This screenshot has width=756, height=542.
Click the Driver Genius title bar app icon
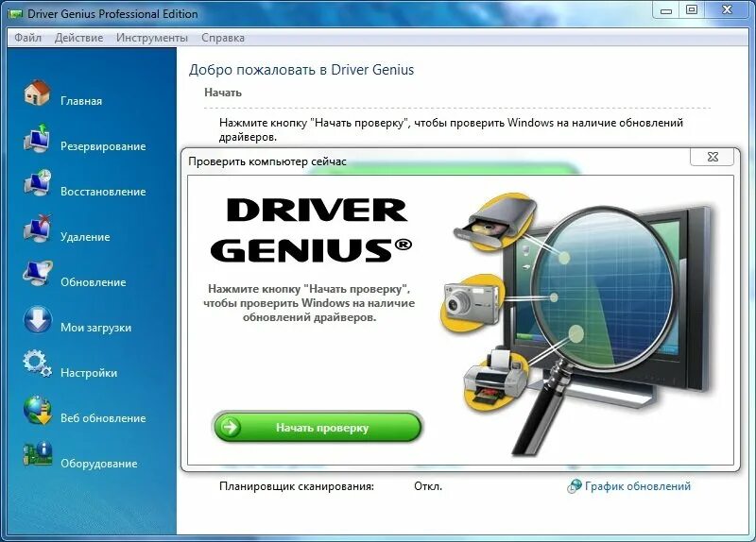coord(15,14)
